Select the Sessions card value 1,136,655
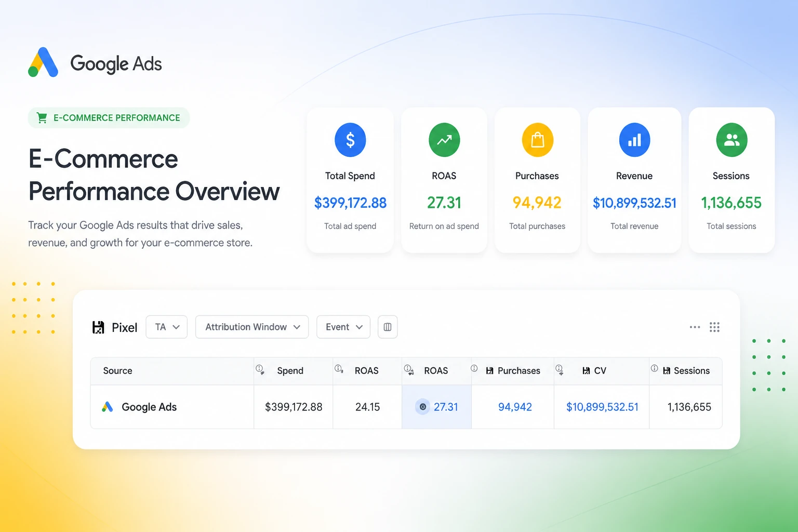The image size is (798, 532). click(x=731, y=203)
